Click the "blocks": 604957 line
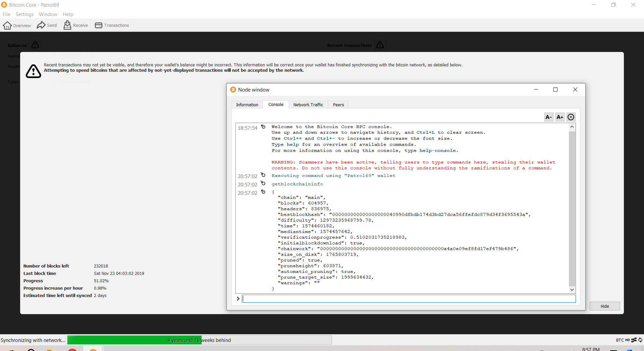644x351 pixels. (303, 203)
